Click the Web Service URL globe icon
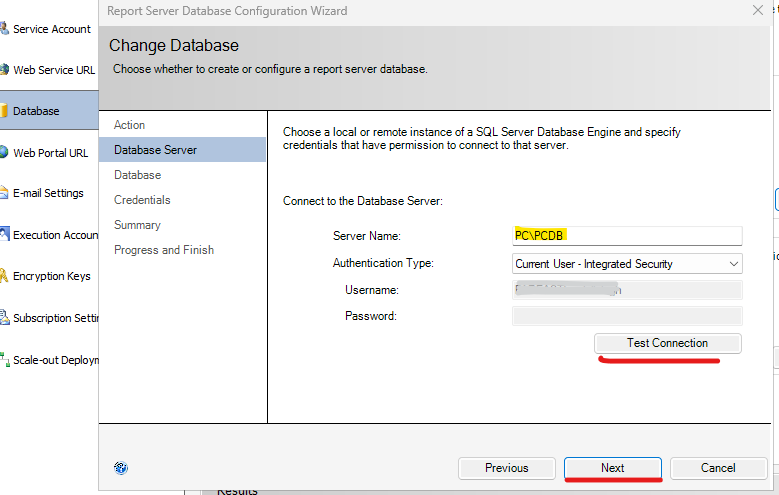The height and width of the screenshot is (495, 779). point(4,69)
